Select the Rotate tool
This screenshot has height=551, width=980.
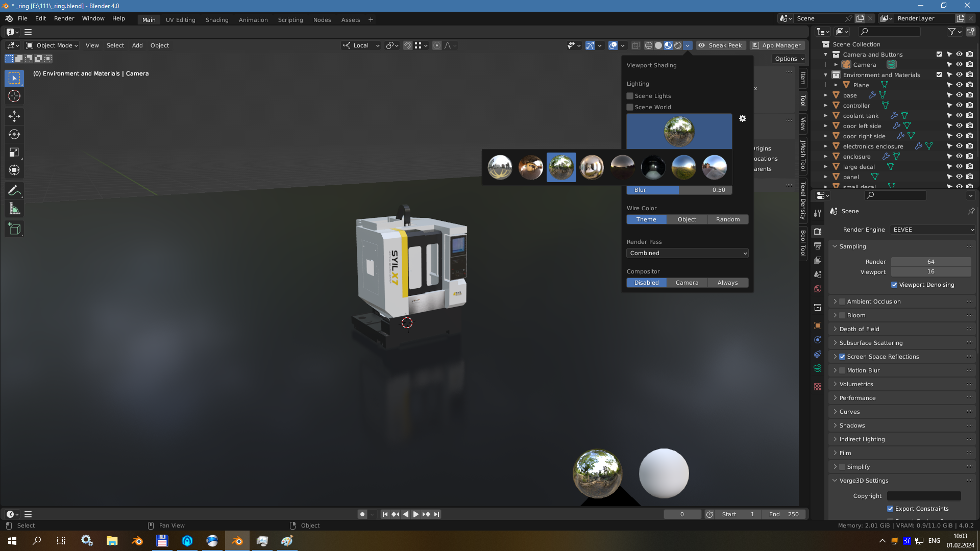click(14, 135)
